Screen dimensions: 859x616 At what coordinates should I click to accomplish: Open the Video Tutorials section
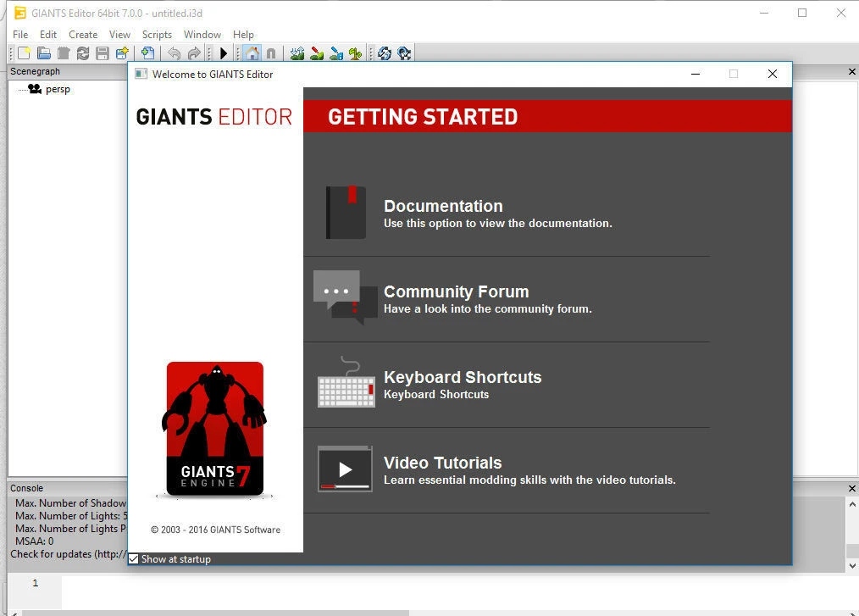pyautogui.click(x=442, y=463)
